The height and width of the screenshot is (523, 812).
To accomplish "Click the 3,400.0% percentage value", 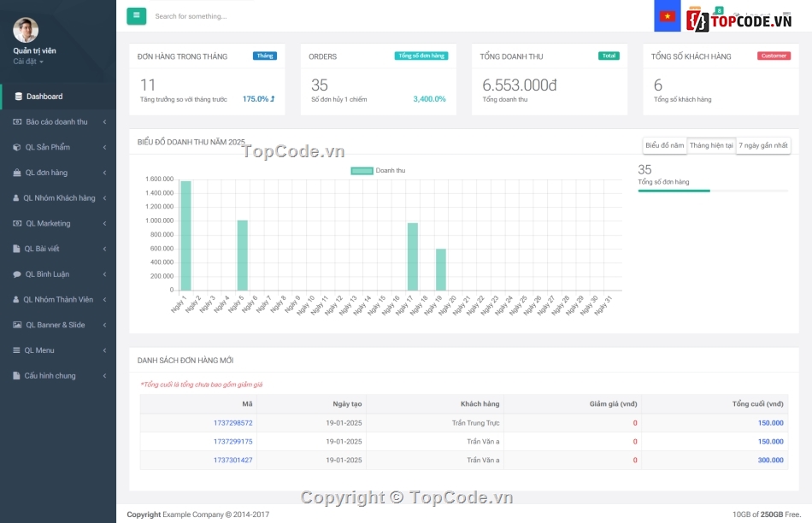I will click(x=429, y=99).
